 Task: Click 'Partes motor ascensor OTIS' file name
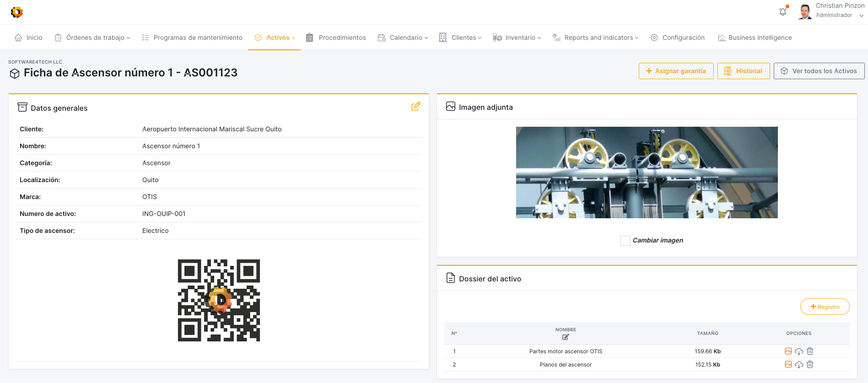pyautogui.click(x=566, y=351)
